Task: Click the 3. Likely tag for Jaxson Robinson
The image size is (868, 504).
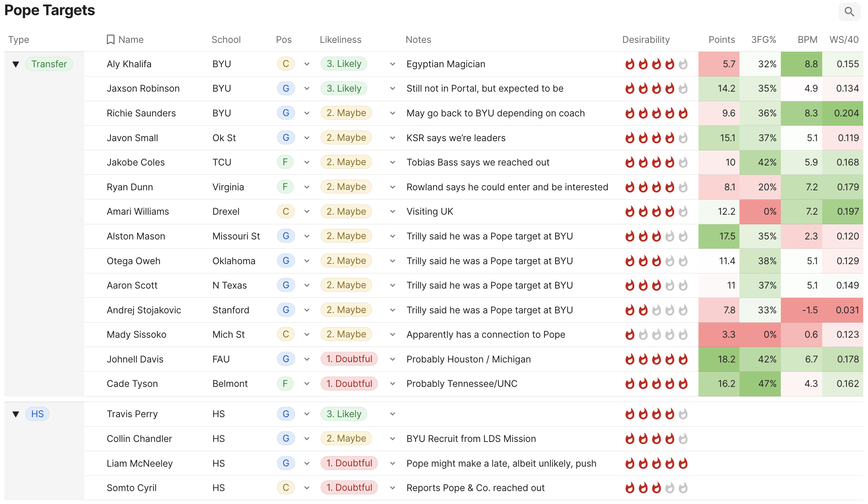Action: click(344, 88)
